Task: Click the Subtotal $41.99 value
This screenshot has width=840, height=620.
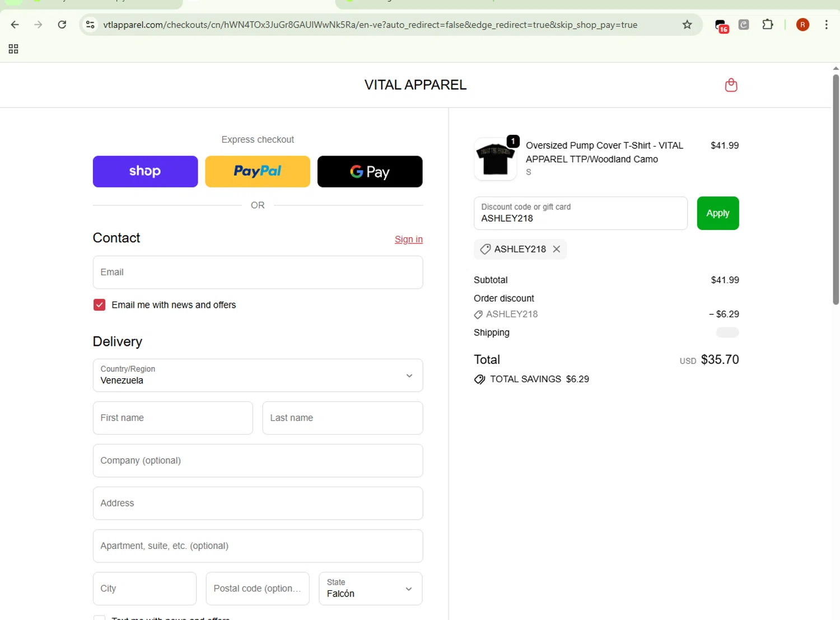Action: click(x=725, y=280)
